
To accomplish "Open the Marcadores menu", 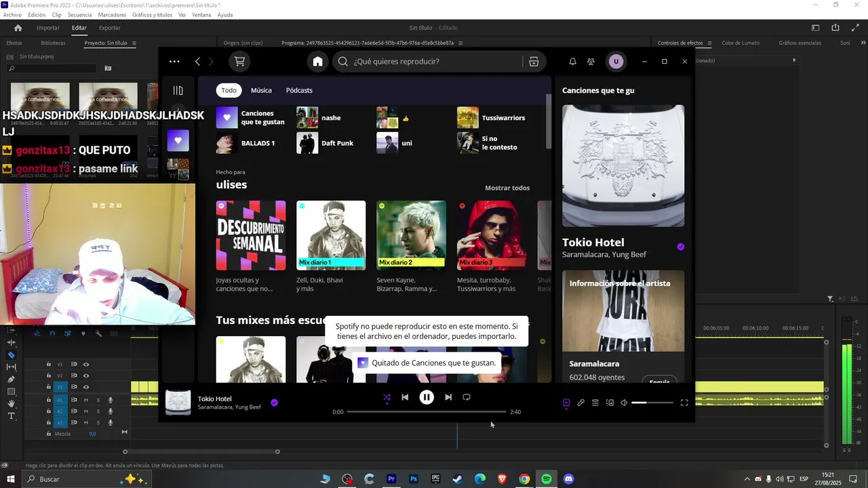I will click(x=112, y=15).
